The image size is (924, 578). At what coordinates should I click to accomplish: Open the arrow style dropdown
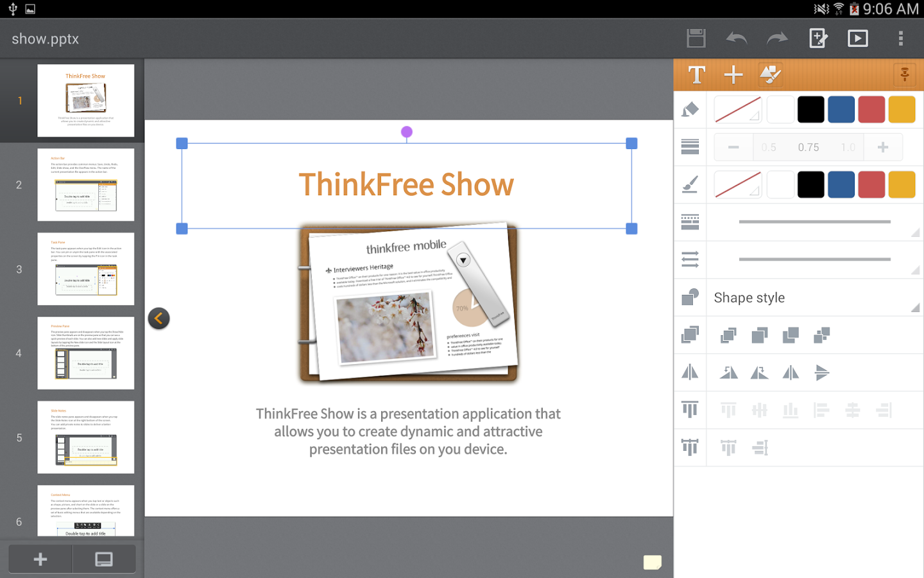(814, 260)
